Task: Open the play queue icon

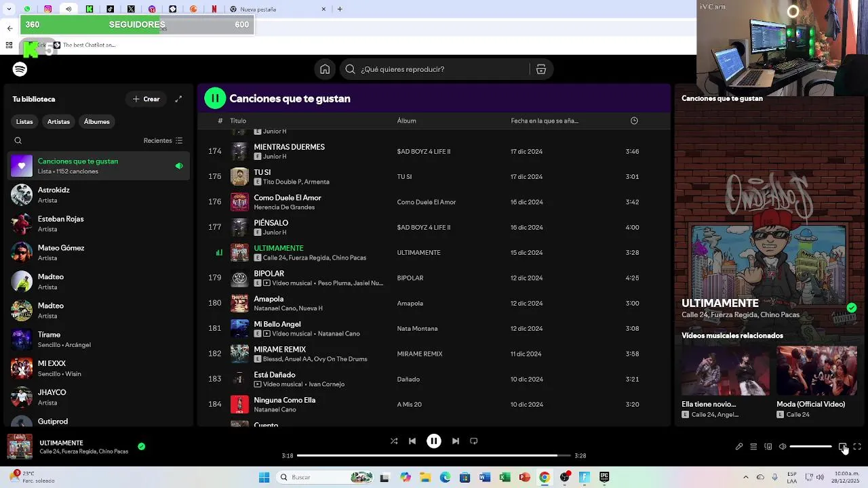Action: click(753, 447)
